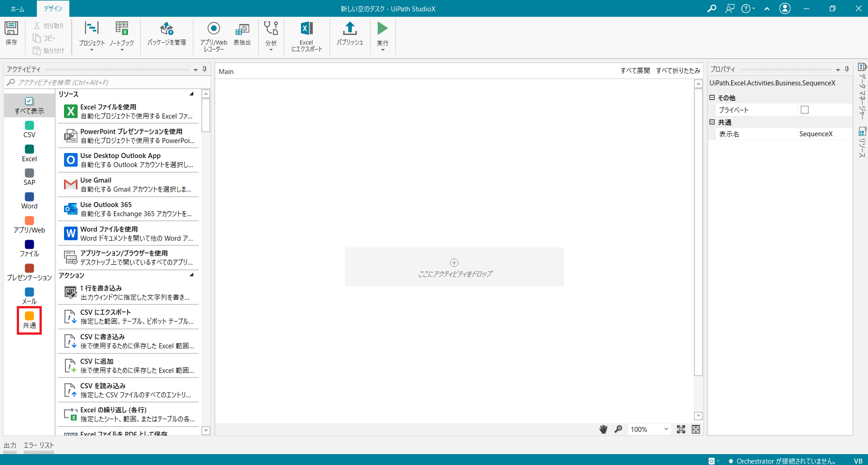
Task: Collapse the ribbon with the chevron
Action: 767,9
